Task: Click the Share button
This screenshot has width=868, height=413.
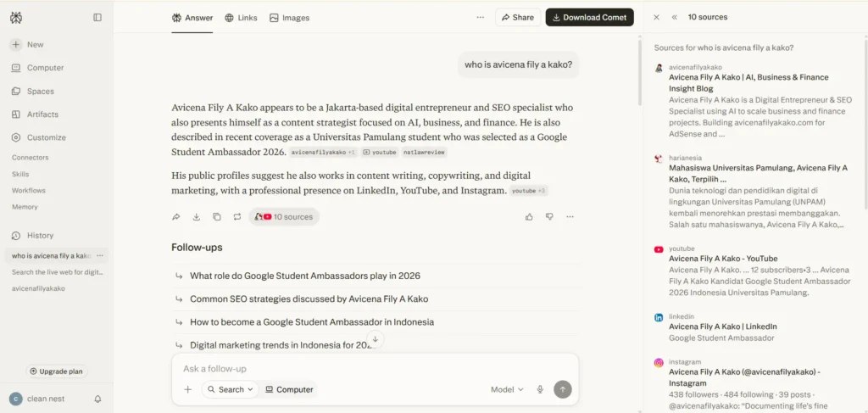Action: [x=518, y=17]
